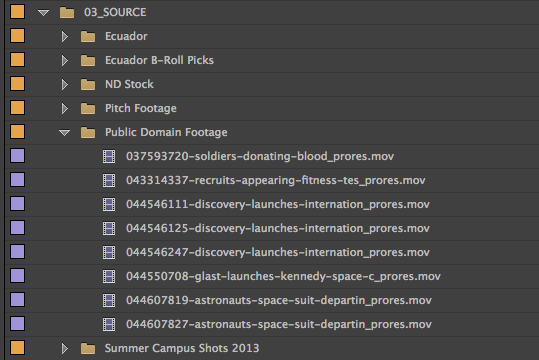This screenshot has width=539, height=360.
Task: Select clip 044546111-discovery-launches-internation_prores.mov
Action: pyautogui.click(x=278, y=205)
